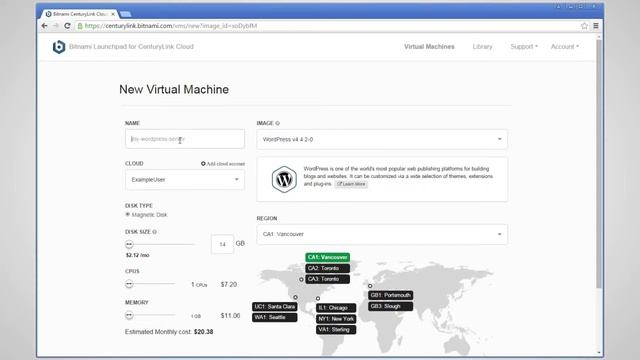Click the Add cloud account plus icon
The height and width of the screenshot is (360, 640).
(x=203, y=164)
